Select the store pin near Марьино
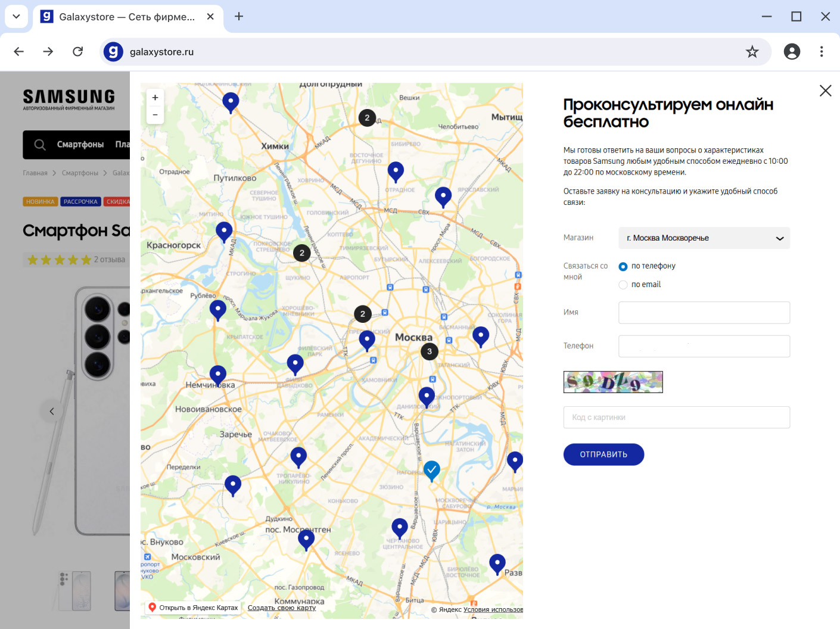 click(515, 462)
